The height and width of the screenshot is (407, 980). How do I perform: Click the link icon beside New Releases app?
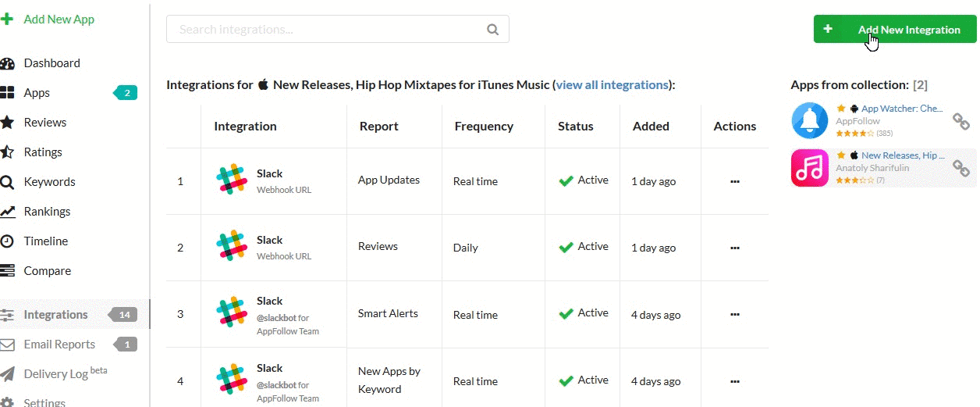[961, 169]
